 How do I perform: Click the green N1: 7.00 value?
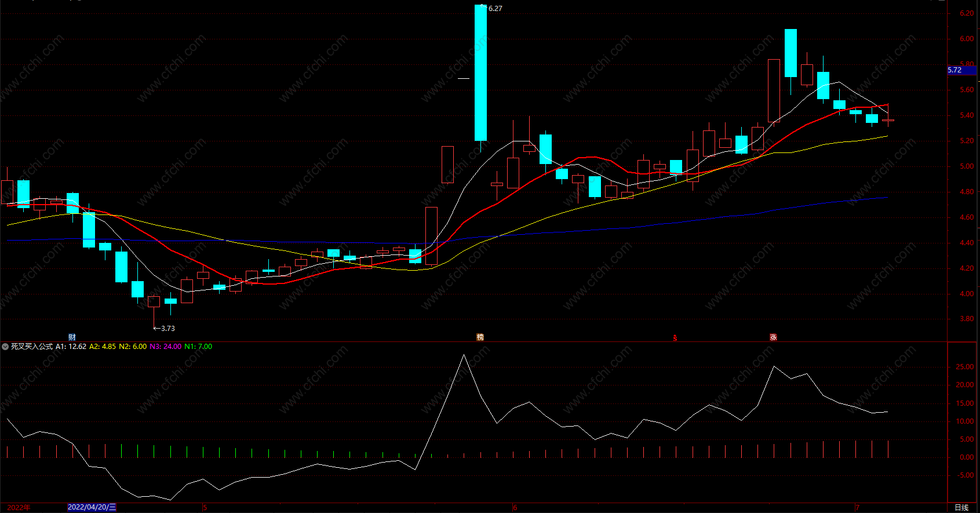pyautogui.click(x=198, y=347)
